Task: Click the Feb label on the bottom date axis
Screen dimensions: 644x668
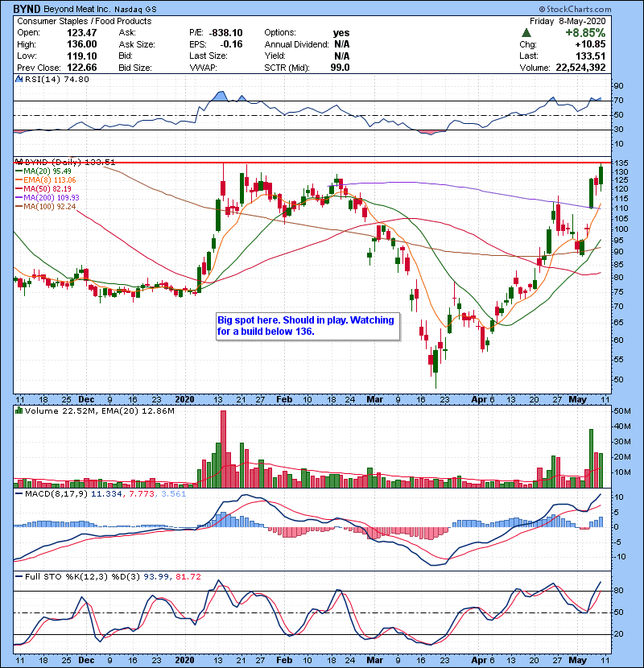Action: tap(284, 660)
